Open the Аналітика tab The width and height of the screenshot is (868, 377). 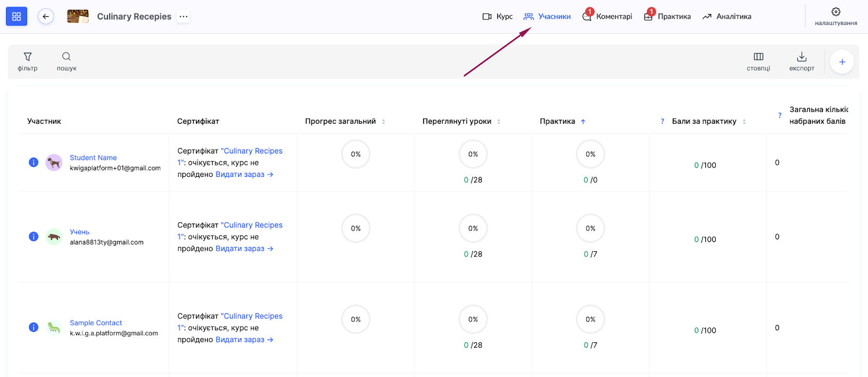pos(727,16)
